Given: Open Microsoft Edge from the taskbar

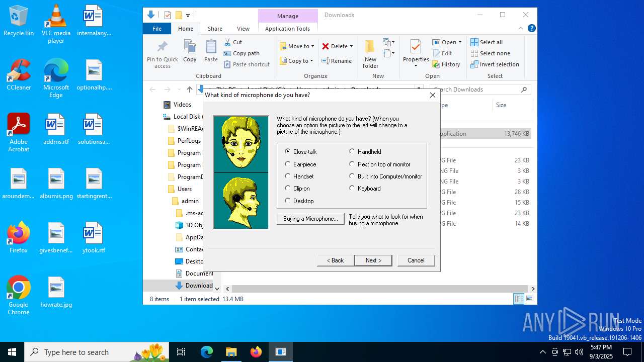Looking at the screenshot, I should coord(207,352).
